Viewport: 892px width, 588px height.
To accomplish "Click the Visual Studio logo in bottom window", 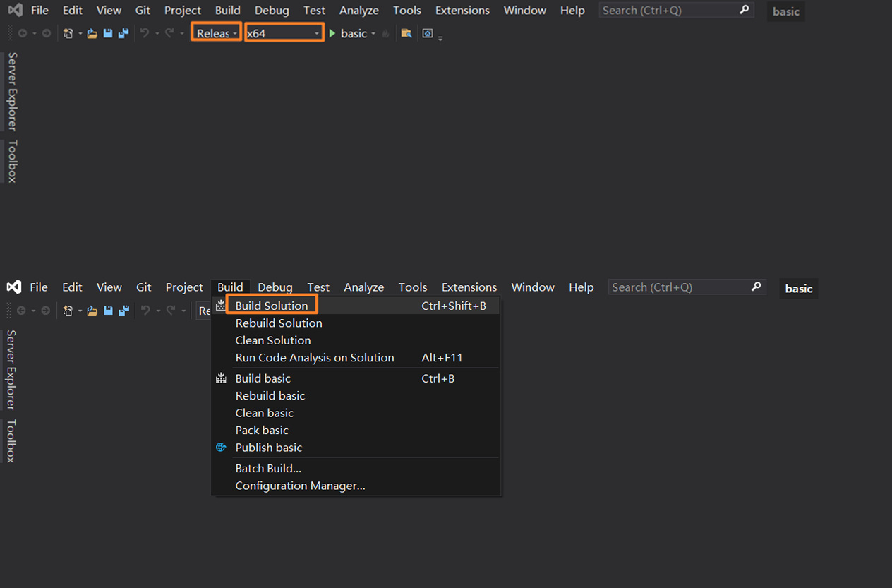I will click(x=14, y=287).
